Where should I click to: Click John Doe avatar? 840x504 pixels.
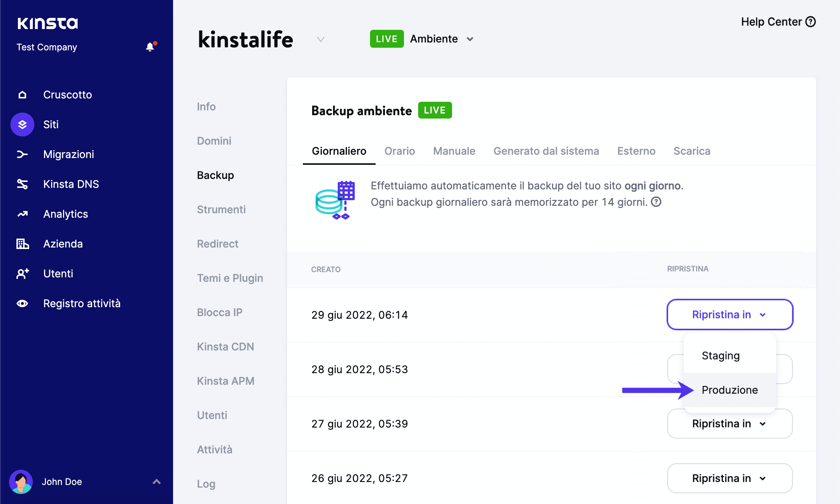click(21, 482)
